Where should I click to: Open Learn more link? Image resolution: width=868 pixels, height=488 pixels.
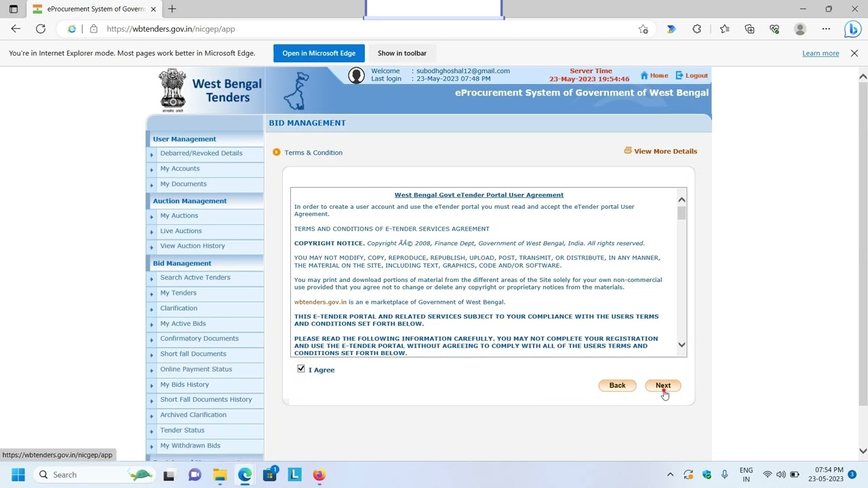pyautogui.click(x=821, y=54)
